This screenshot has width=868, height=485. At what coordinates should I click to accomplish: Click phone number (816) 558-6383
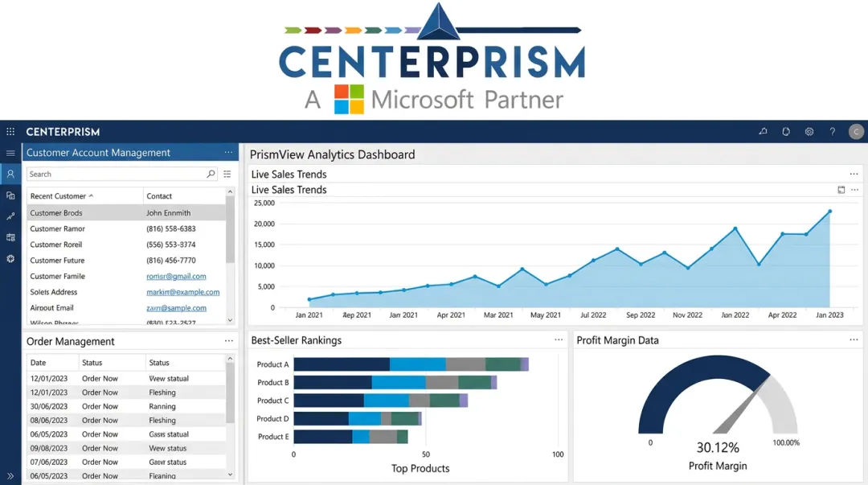coord(170,228)
